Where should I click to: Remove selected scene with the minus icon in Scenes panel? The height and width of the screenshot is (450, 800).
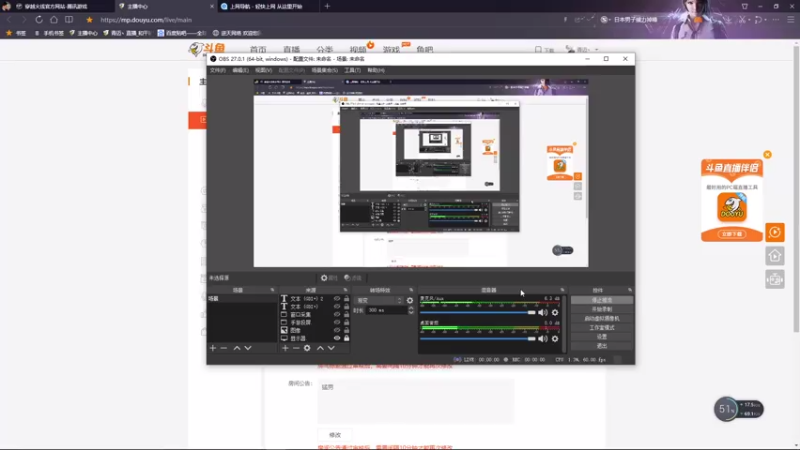[x=223, y=348]
